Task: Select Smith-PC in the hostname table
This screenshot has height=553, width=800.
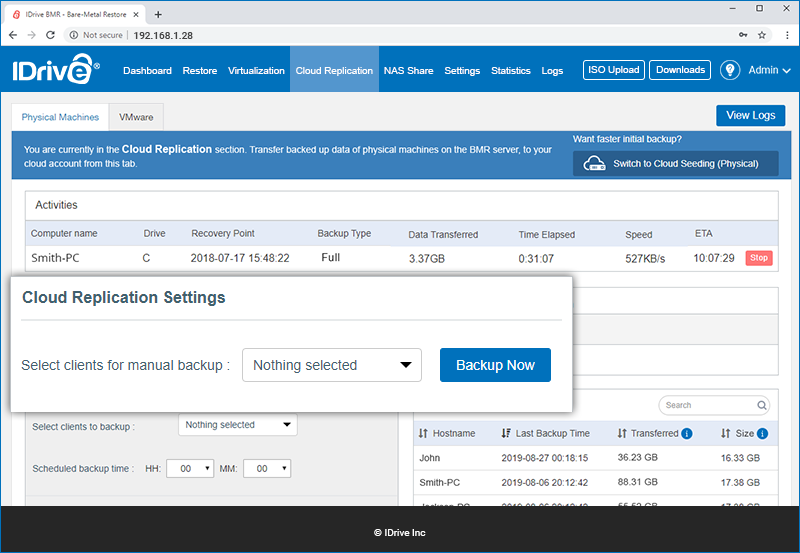Action: pyautogui.click(x=595, y=482)
